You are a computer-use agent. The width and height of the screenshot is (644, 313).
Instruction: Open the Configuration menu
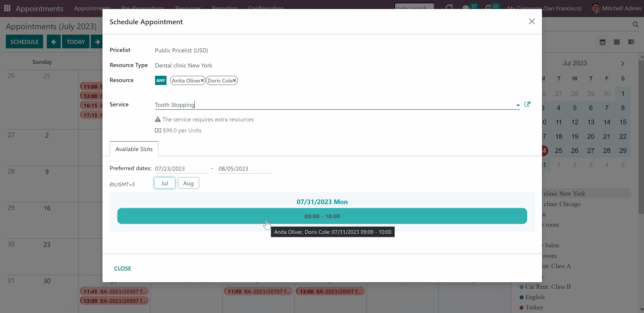tap(266, 8)
